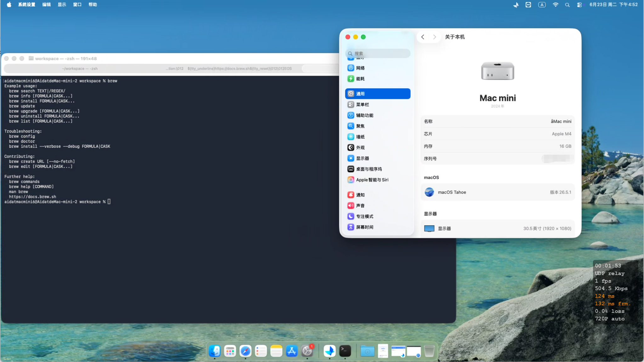The width and height of the screenshot is (644, 362).
Task: Click the date and time 下午4:52
Action: [x=613, y=4]
